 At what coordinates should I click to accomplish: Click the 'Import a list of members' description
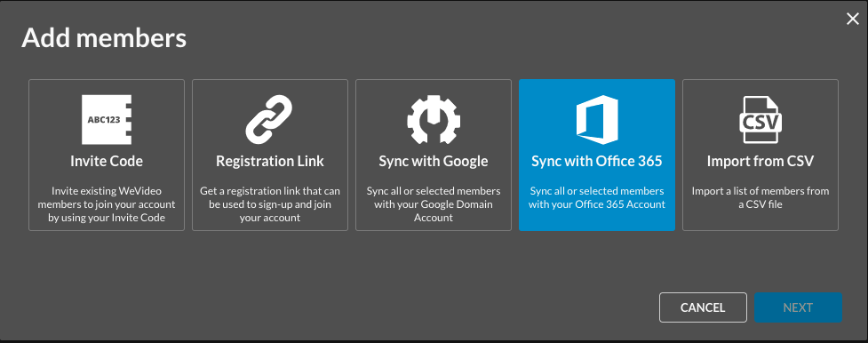point(760,198)
